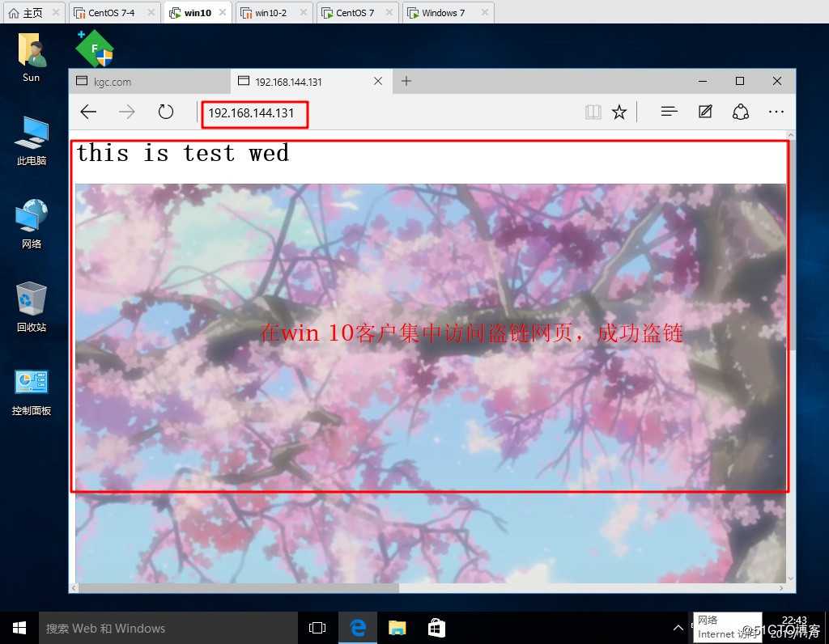
Task: Make a web note with pen icon
Action: pyautogui.click(x=705, y=112)
